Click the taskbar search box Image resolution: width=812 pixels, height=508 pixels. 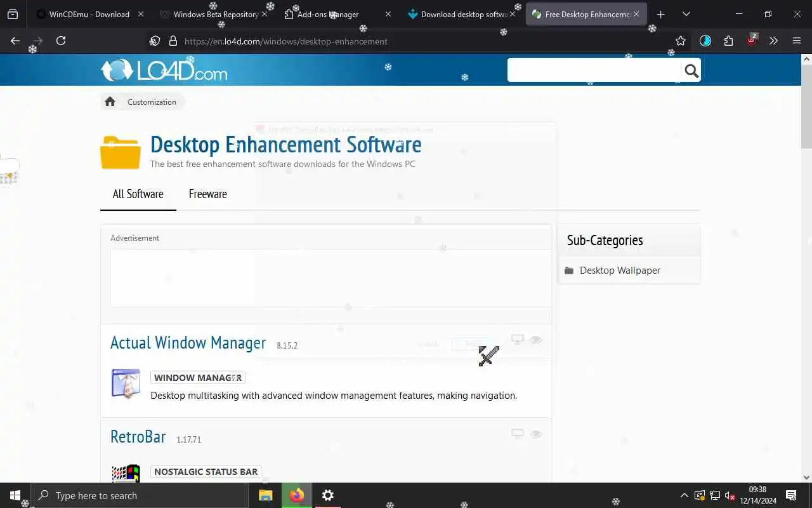[x=140, y=495]
